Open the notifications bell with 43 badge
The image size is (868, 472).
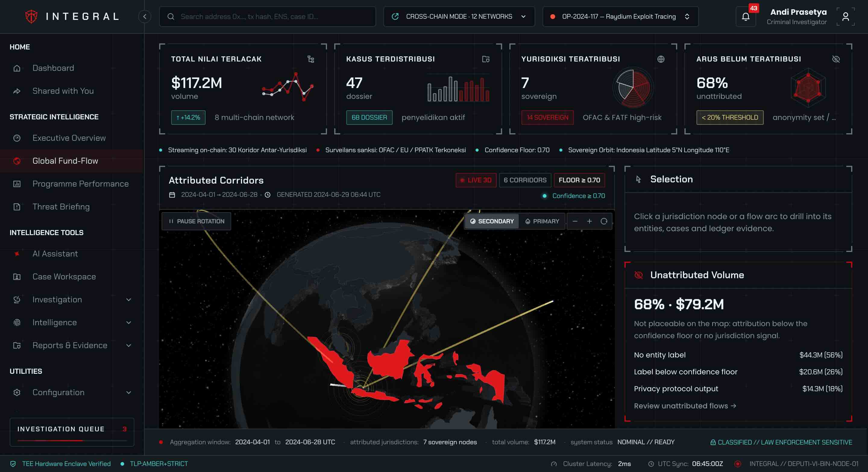pyautogui.click(x=746, y=16)
